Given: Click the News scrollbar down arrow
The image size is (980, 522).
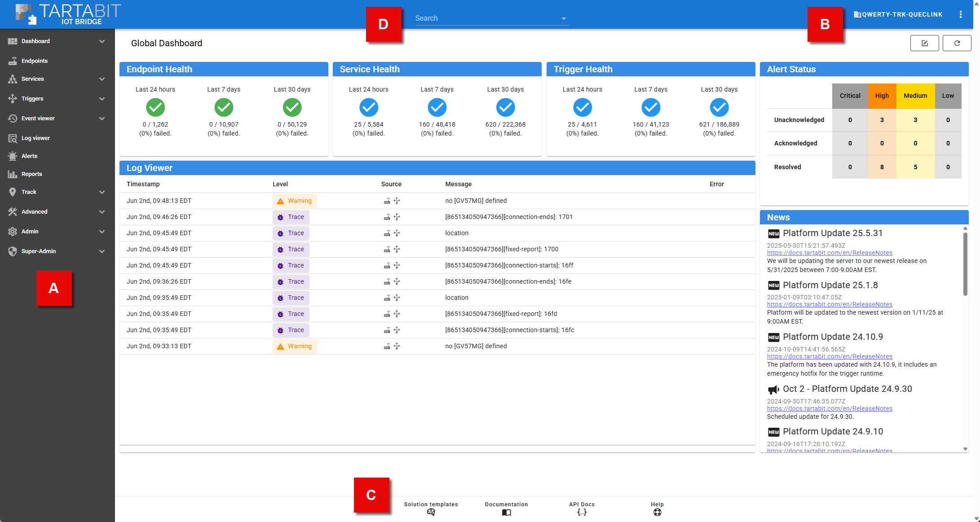Looking at the screenshot, I should [x=965, y=449].
